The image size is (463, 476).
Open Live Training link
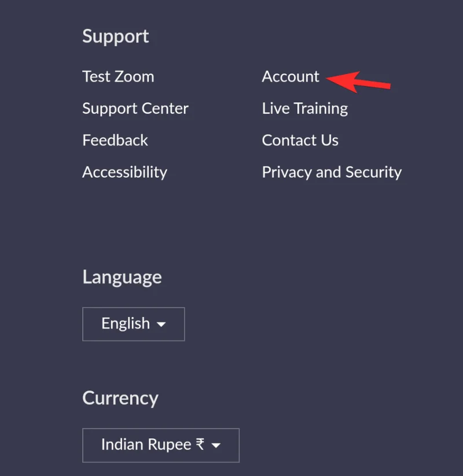pos(305,108)
